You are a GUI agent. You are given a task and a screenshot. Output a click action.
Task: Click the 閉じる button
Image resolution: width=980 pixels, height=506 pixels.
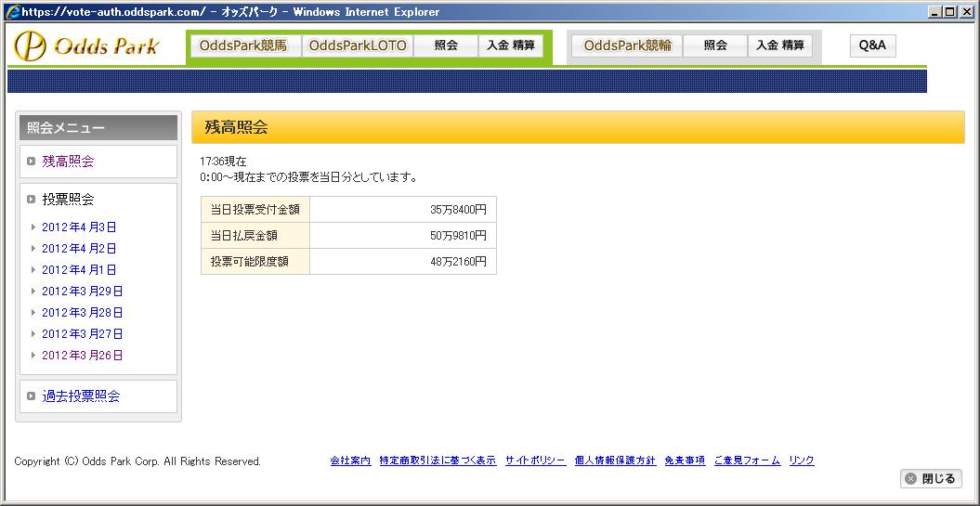pyautogui.click(x=932, y=479)
